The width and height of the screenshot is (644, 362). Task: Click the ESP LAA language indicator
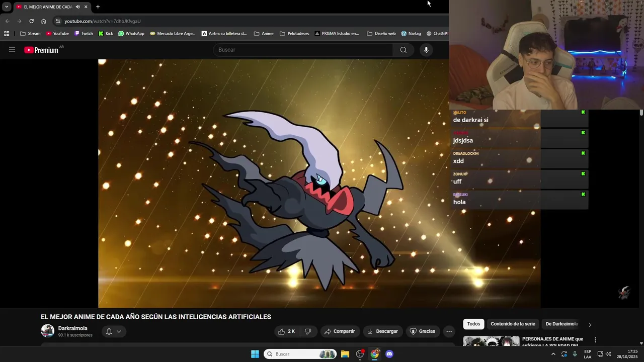coord(588,354)
